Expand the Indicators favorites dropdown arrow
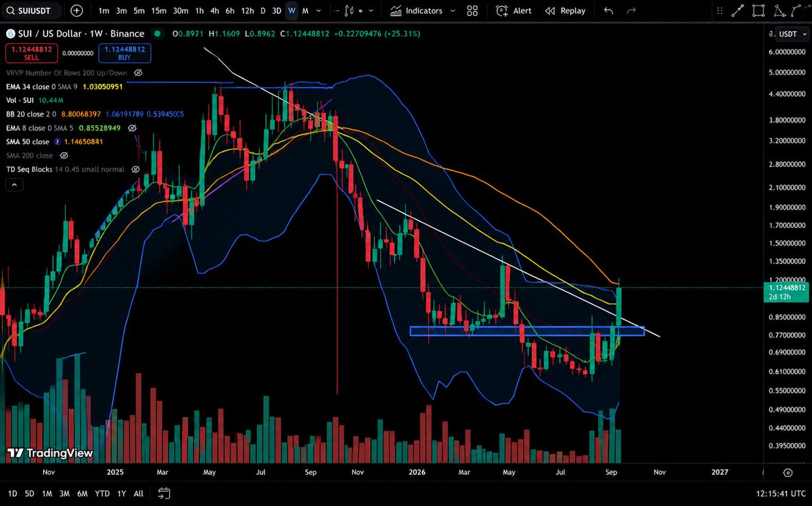 coord(453,11)
